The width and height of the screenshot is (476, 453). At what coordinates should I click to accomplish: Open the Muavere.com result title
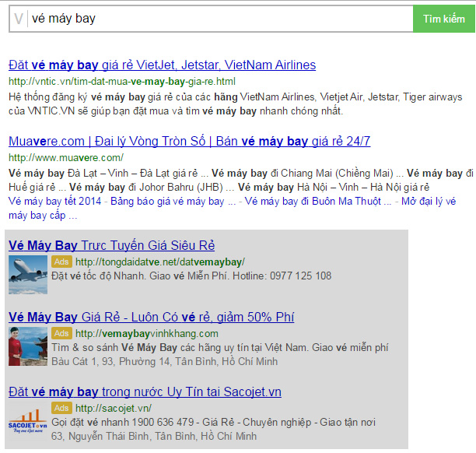pos(189,142)
